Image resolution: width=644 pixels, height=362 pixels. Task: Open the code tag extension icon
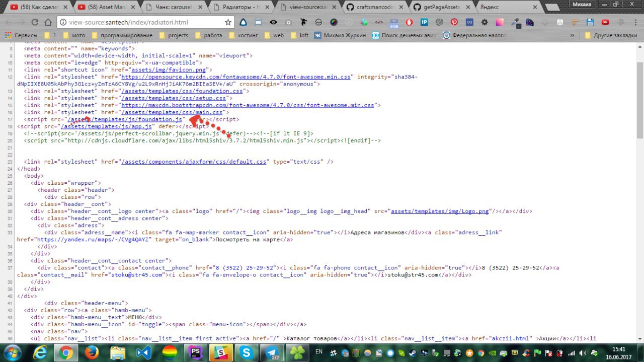[x=379, y=22]
